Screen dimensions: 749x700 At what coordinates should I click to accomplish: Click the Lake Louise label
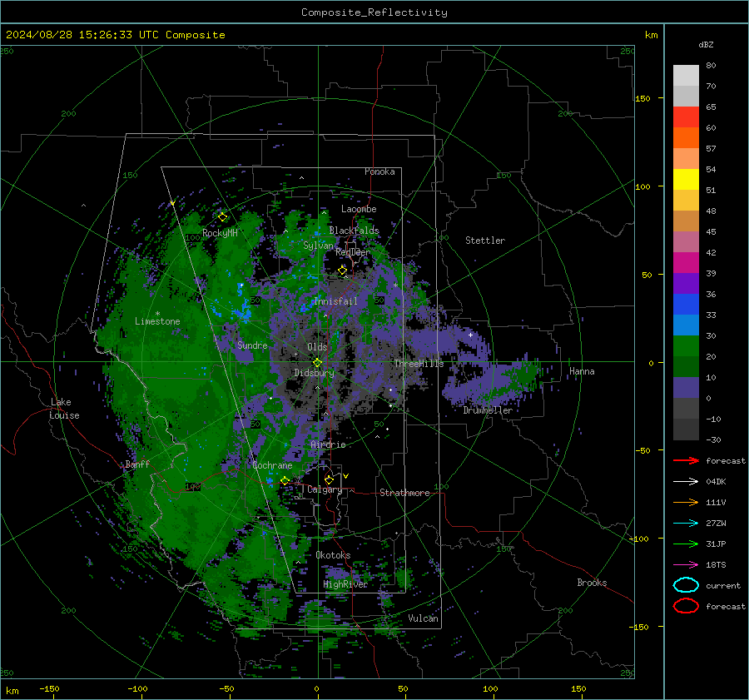pyautogui.click(x=64, y=409)
